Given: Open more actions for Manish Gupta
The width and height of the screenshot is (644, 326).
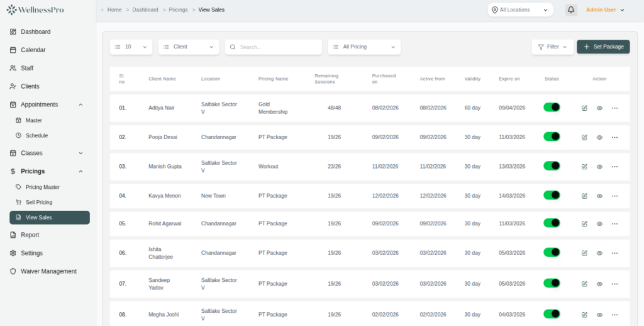Looking at the screenshot, I should click(614, 167).
